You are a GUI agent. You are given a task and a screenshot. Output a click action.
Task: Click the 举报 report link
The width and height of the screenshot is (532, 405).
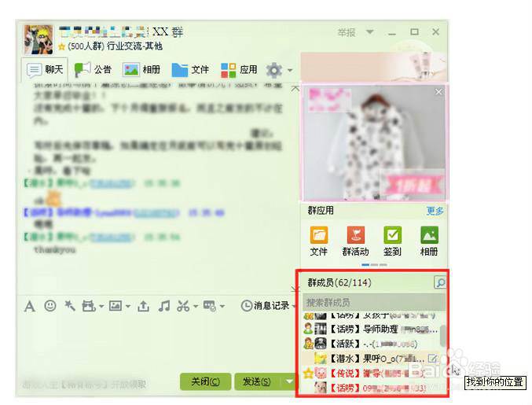tap(347, 32)
